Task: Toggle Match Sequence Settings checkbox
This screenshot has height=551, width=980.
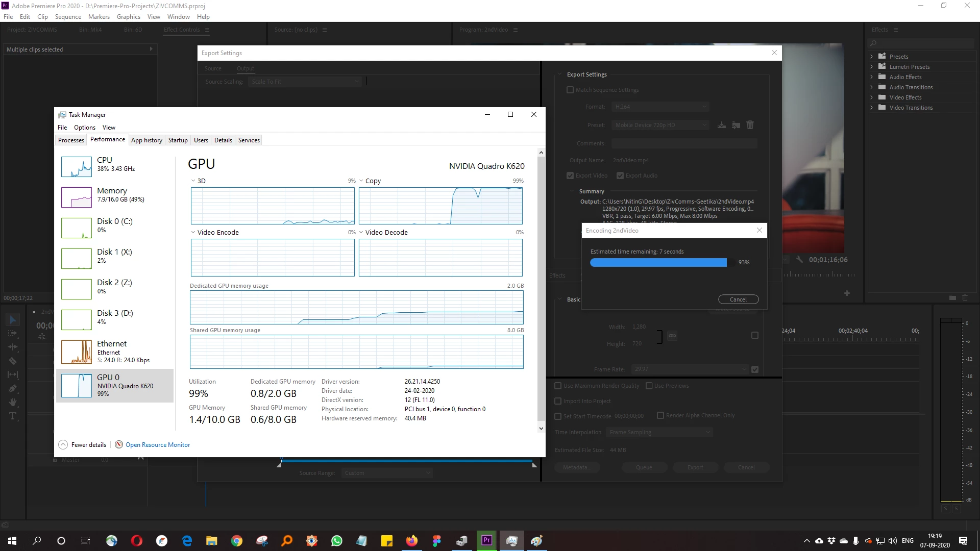Action: click(x=570, y=90)
